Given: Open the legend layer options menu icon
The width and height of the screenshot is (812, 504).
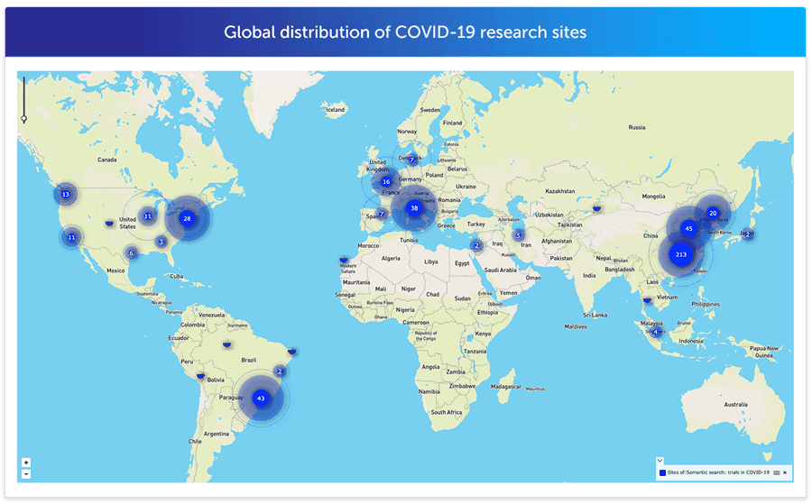Looking at the screenshot, I should 776,472.
